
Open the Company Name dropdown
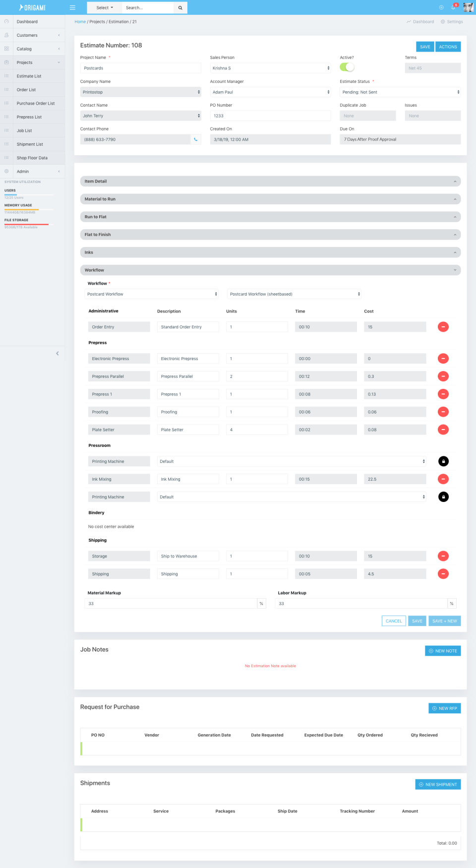click(x=141, y=92)
